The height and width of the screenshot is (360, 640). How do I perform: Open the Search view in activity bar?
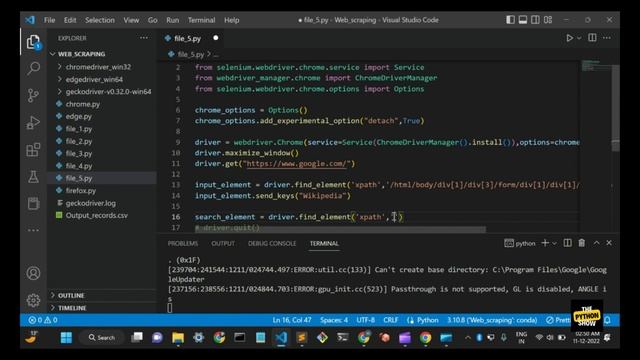pyautogui.click(x=33, y=68)
